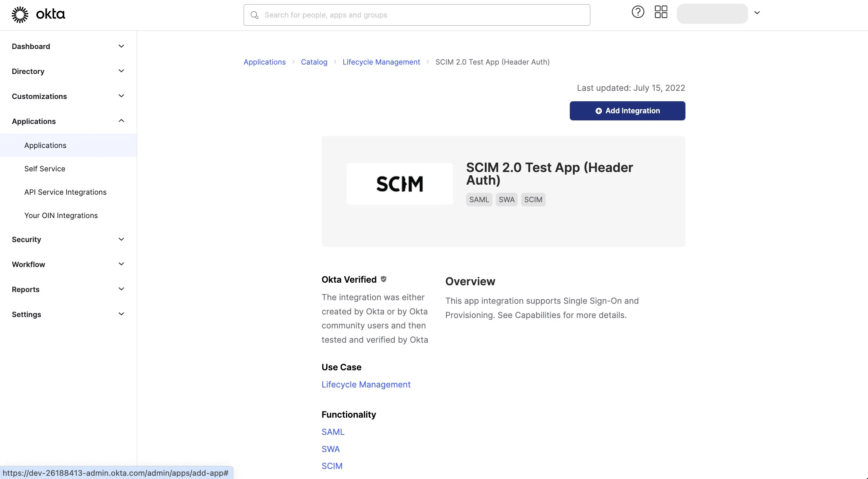868x479 pixels.
Task: Click the Okta Verified shield badge
Action: pyautogui.click(x=383, y=279)
